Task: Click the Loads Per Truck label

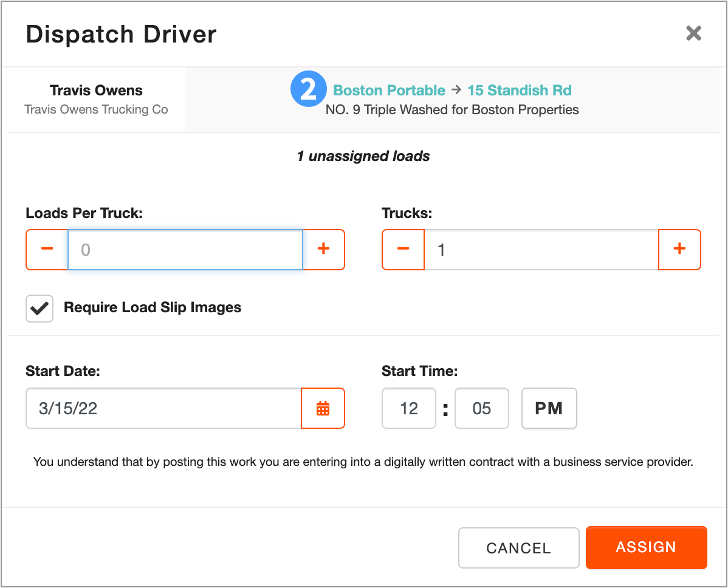Action: tap(84, 213)
